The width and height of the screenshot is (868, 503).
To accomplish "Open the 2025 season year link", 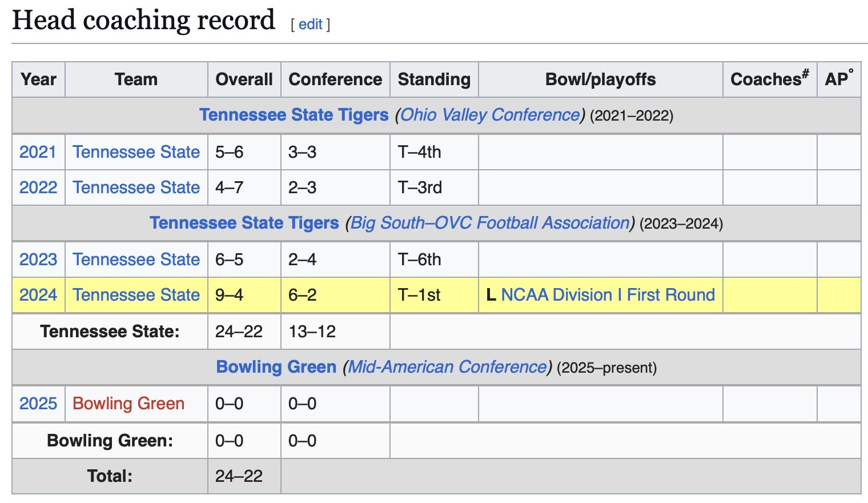I will tap(38, 404).
